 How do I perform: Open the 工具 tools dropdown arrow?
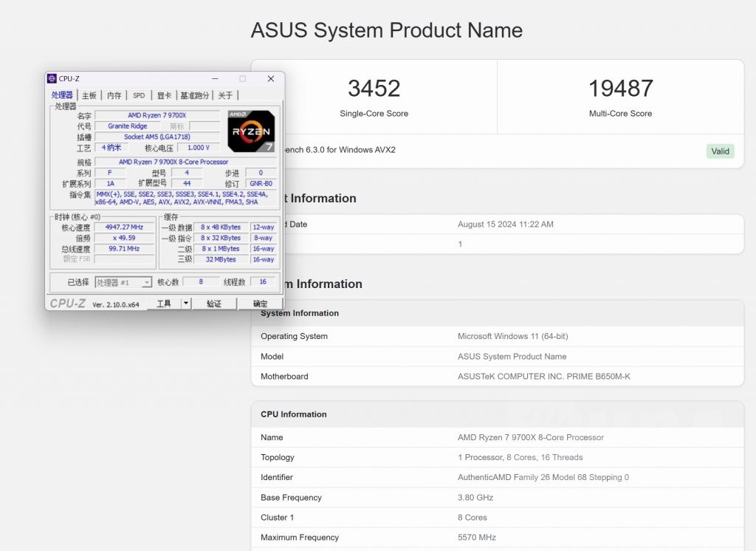(185, 303)
